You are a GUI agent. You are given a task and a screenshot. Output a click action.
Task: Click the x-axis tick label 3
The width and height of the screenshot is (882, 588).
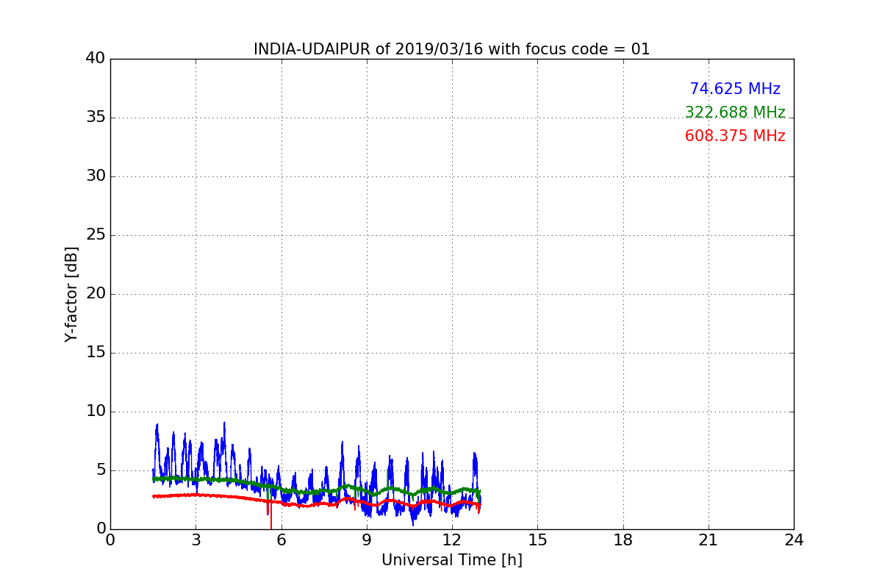[x=196, y=540]
